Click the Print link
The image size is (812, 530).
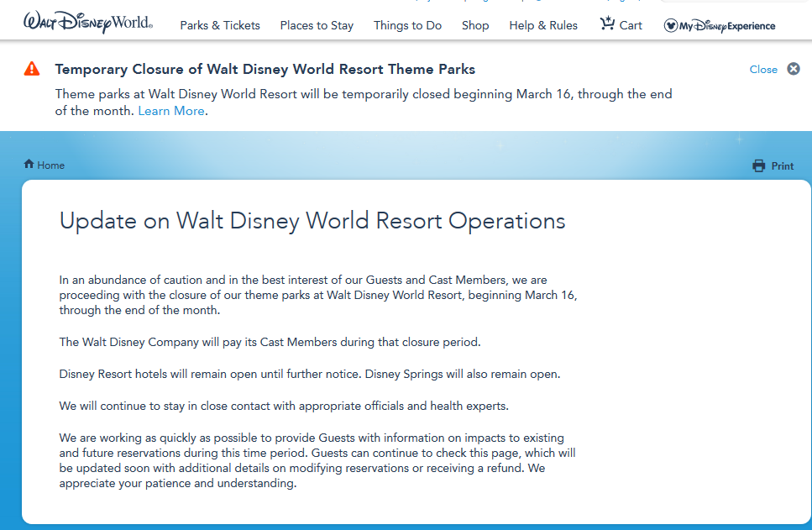(x=783, y=166)
